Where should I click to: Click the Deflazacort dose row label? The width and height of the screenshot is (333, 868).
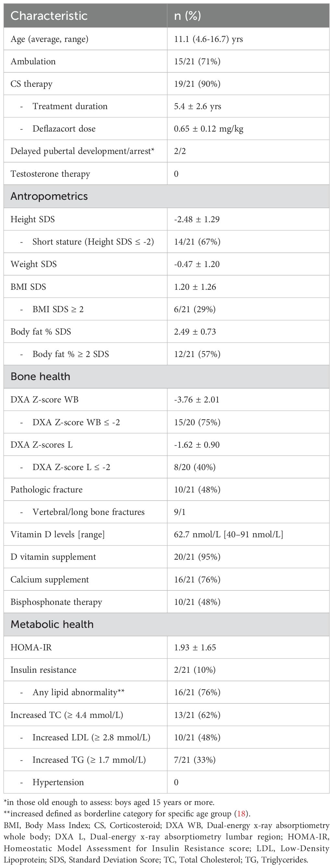(64, 129)
